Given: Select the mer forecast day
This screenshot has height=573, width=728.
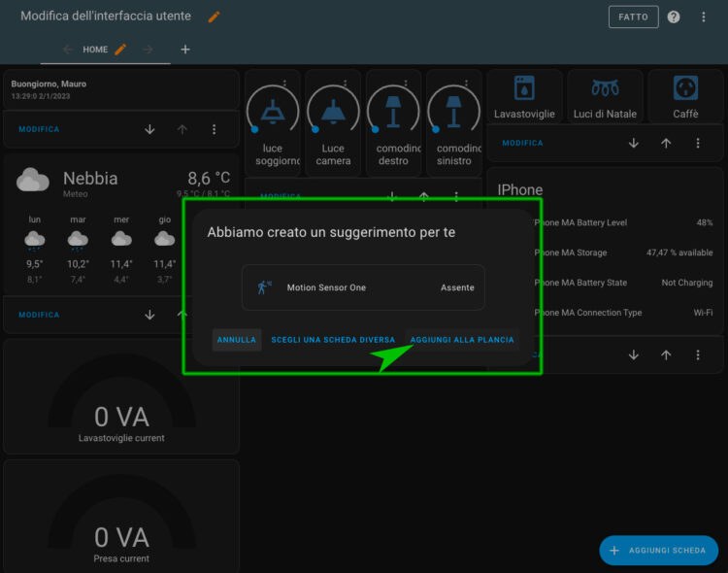Looking at the screenshot, I should pyautogui.click(x=121, y=249).
